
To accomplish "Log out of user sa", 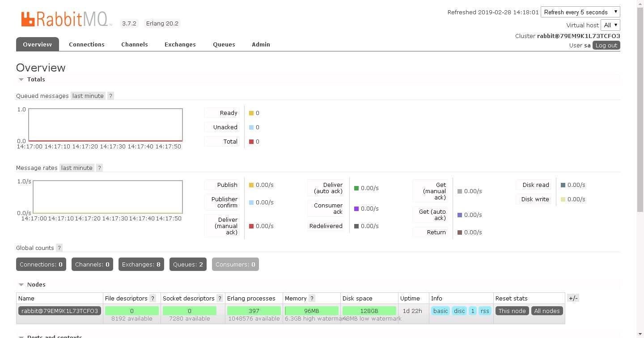I will pos(606,45).
